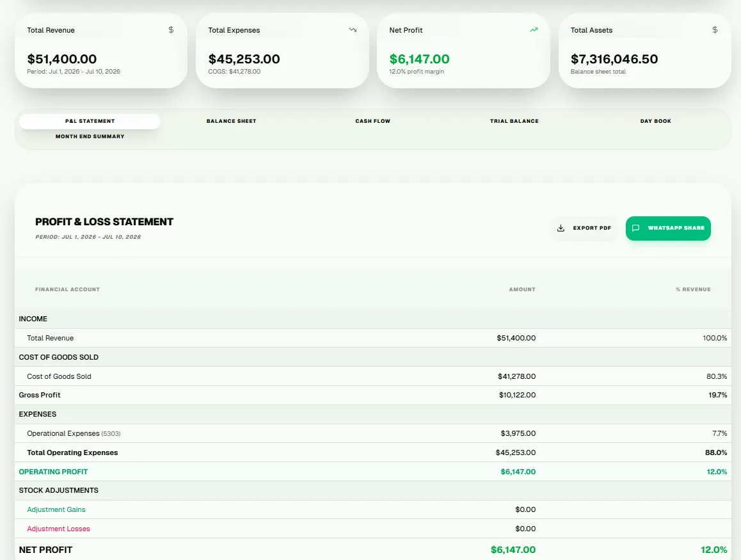
Task: Select the Total Revenue table row label
Action: pos(50,338)
